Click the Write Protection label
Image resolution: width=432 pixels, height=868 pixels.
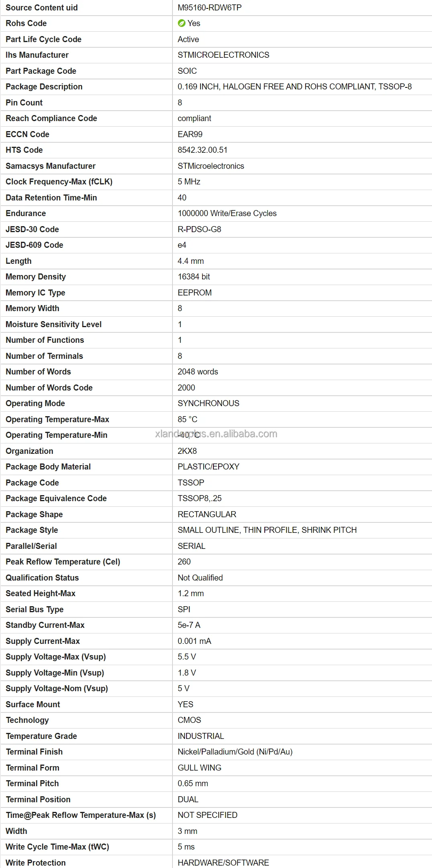(x=36, y=862)
